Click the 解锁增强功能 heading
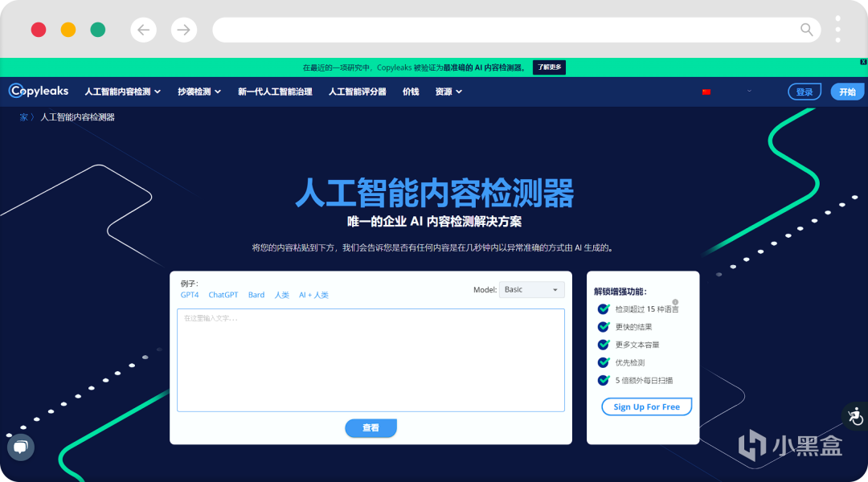868x482 pixels. [x=620, y=292]
